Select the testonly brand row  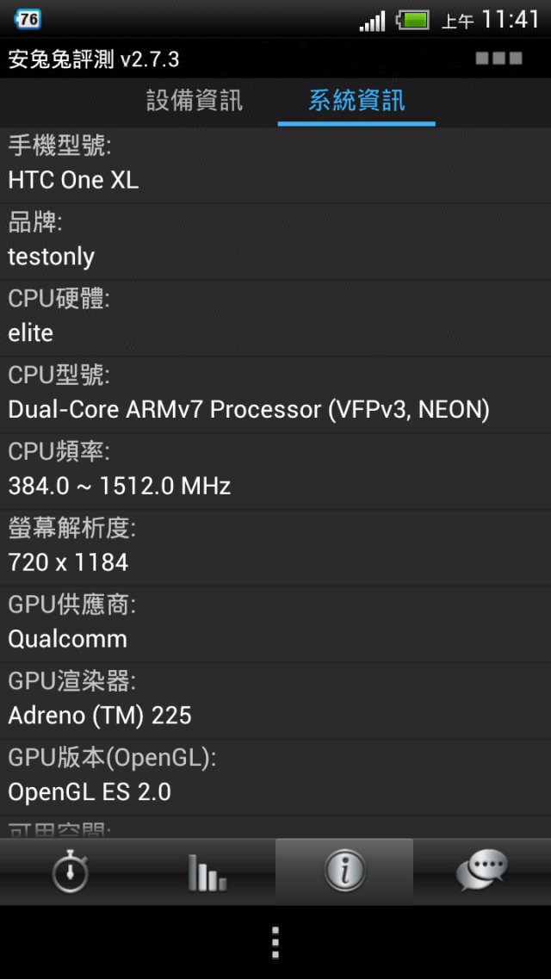(275, 242)
